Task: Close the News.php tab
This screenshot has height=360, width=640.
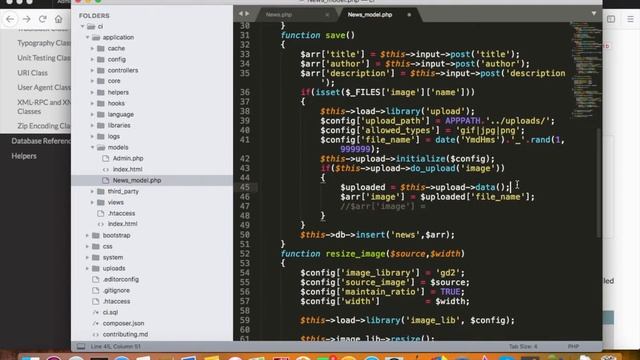Action: 327,15
